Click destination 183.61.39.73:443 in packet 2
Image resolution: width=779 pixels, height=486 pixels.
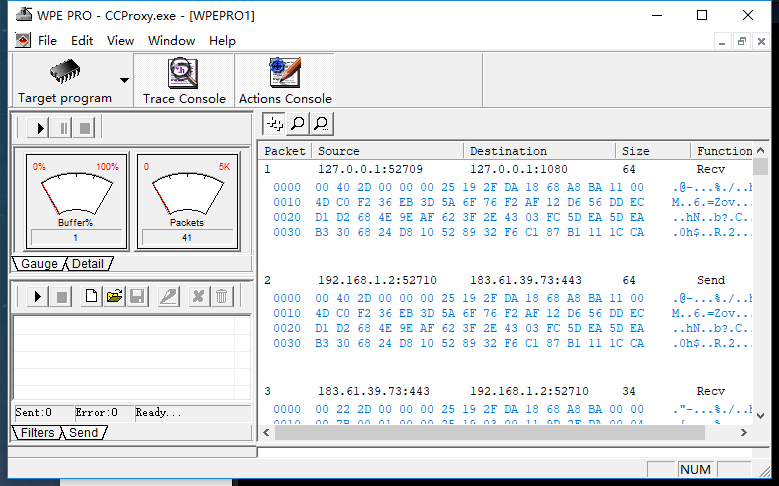coord(526,280)
